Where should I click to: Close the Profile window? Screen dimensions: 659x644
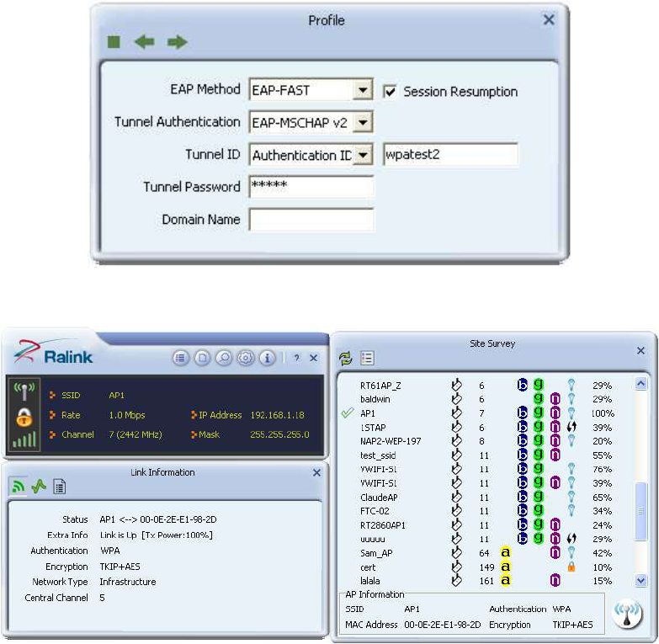point(549,19)
